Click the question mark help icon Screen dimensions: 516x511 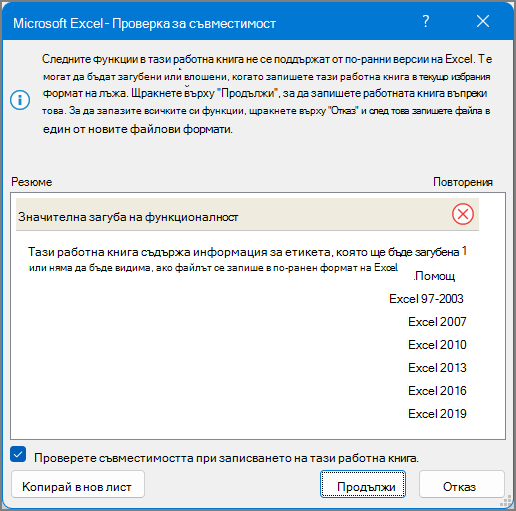pyautogui.click(x=426, y=22)
